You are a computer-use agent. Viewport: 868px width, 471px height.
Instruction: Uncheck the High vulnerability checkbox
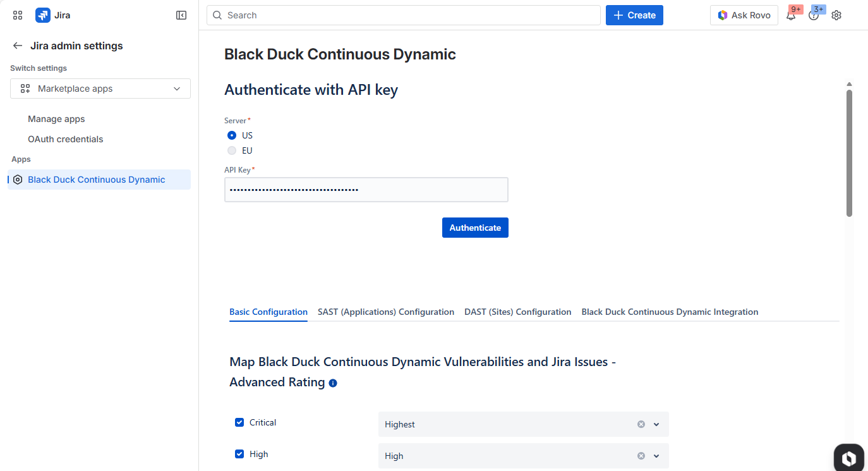[x=239, y=453]
